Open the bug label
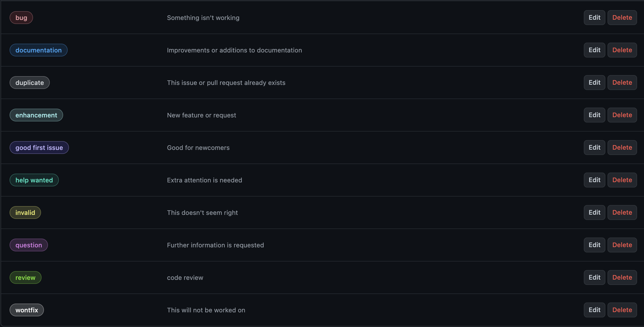Screen dimensions: 644x327 (21, 18)
